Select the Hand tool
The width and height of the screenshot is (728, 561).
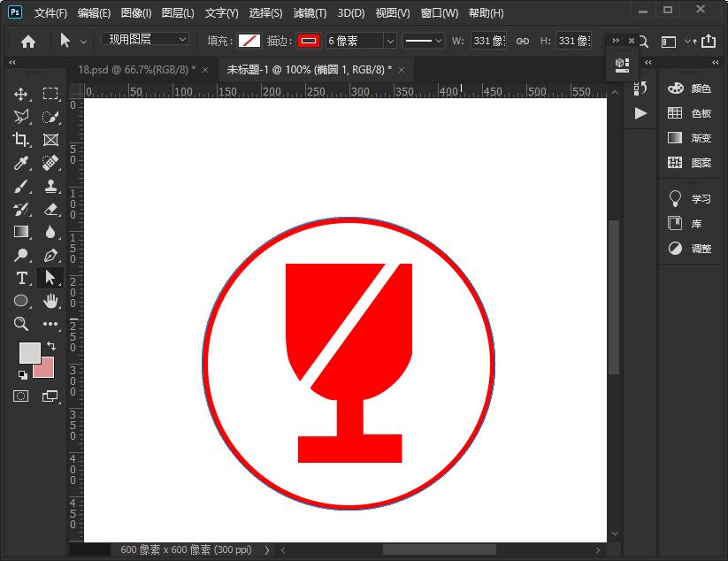click(50, 301)
